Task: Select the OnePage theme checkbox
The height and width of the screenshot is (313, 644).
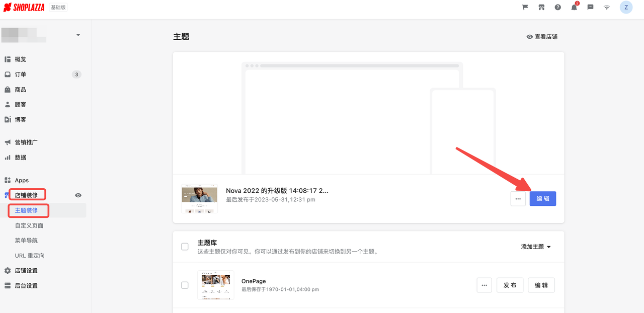Action: (x=185, y=285)
